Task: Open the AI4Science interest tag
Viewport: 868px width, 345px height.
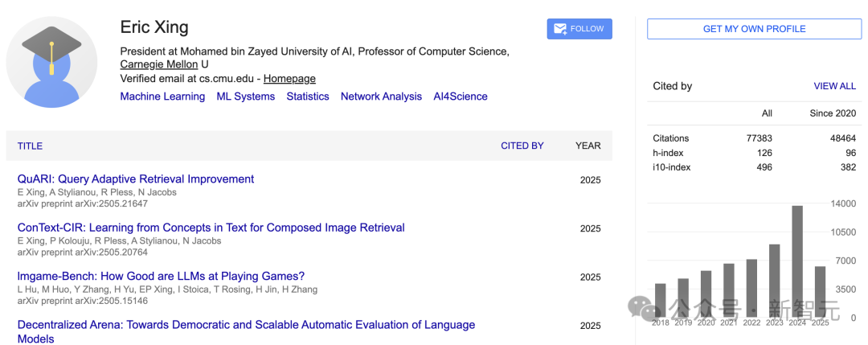Action: coord(461,97)
